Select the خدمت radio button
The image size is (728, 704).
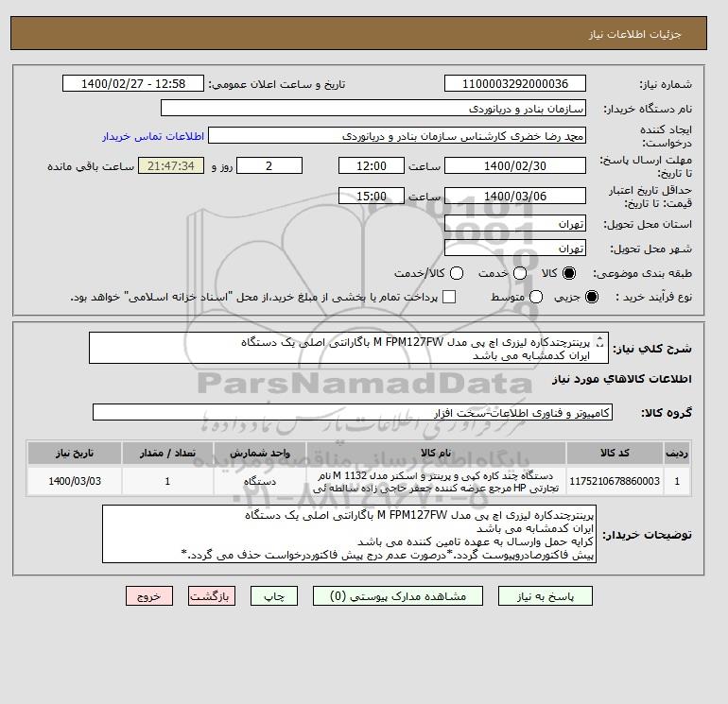point(520,273)
